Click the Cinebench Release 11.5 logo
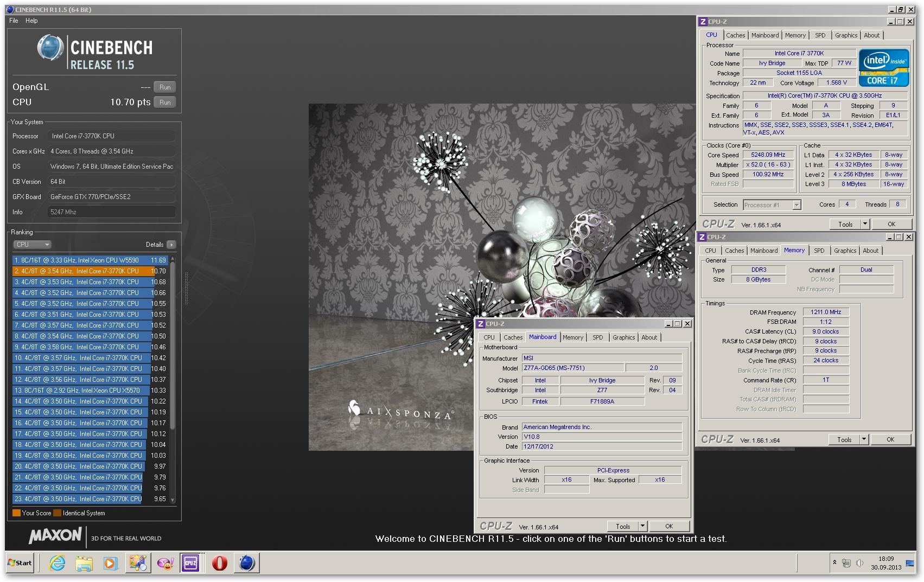The height and width of the screenshot is (582, 924). tap(95, 53)
